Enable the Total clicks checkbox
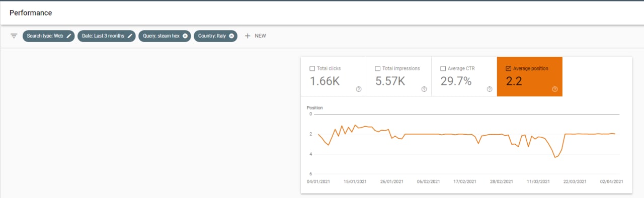Screen dimensions: 644x198 [x=312, y=68]
